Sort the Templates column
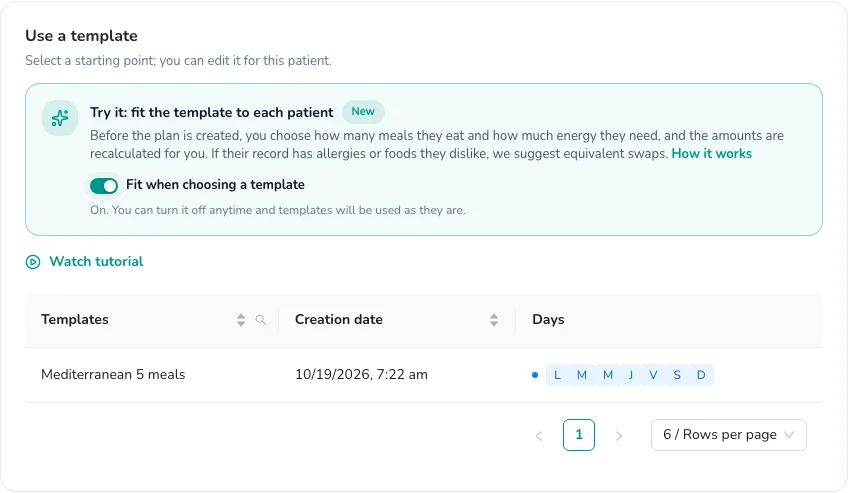The height and width of the screenshot is (493, 848). coord(241,320)
